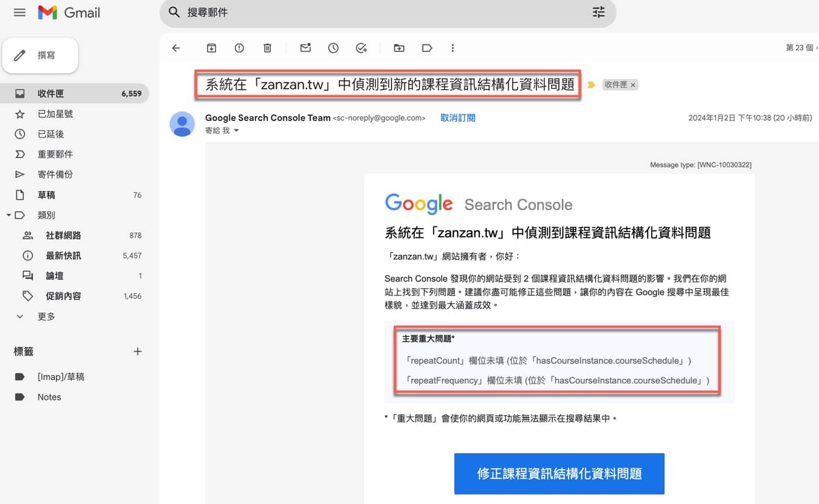Move email to folder icon

[399, 48]
